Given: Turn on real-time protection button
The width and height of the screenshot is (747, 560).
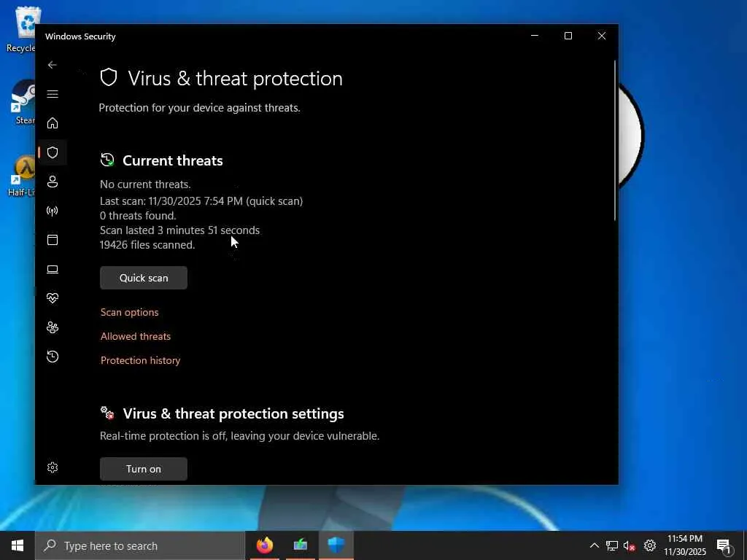Looking at the screenshot, I should point(144,469).
